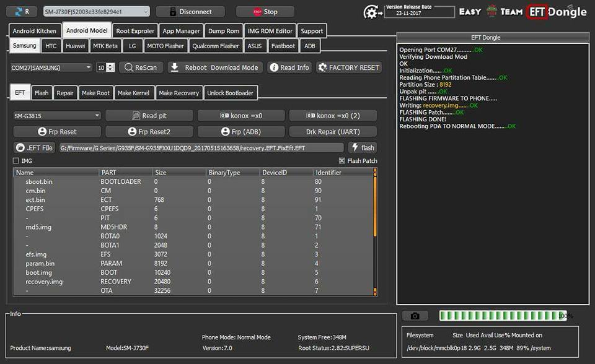Viewport: 595px width, 364px height.
Task: Adjust the stepper showing value 10
Action: click(x=110, y=67)
